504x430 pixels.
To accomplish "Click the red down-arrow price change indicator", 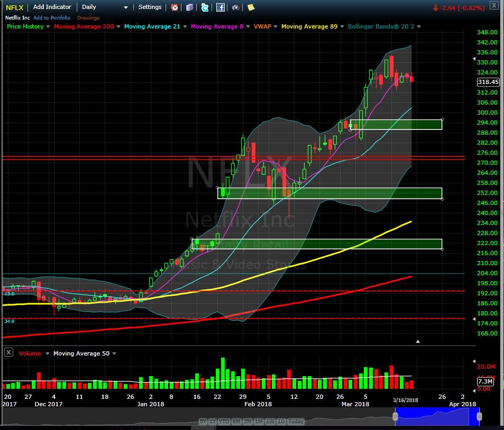I will (x=436, y=8).
